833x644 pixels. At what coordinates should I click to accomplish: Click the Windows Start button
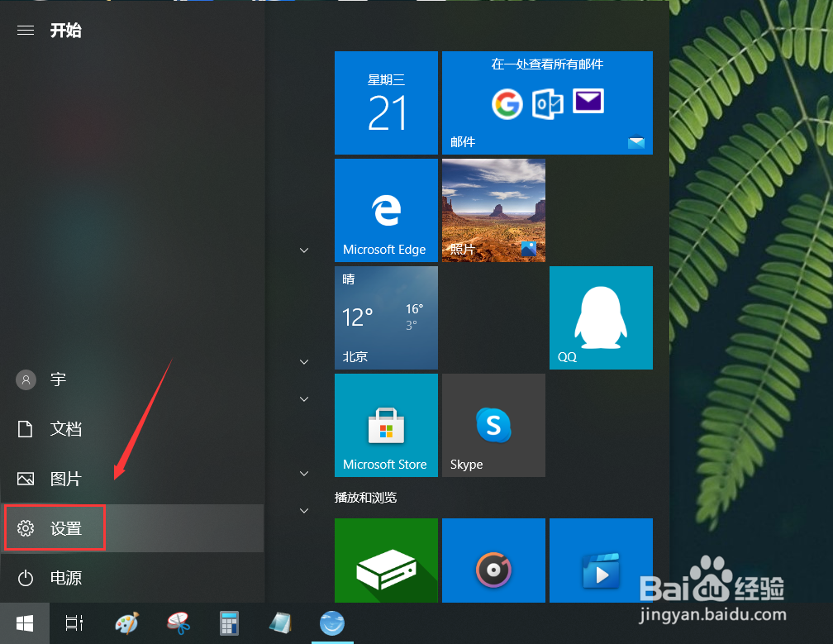[25, 623]
